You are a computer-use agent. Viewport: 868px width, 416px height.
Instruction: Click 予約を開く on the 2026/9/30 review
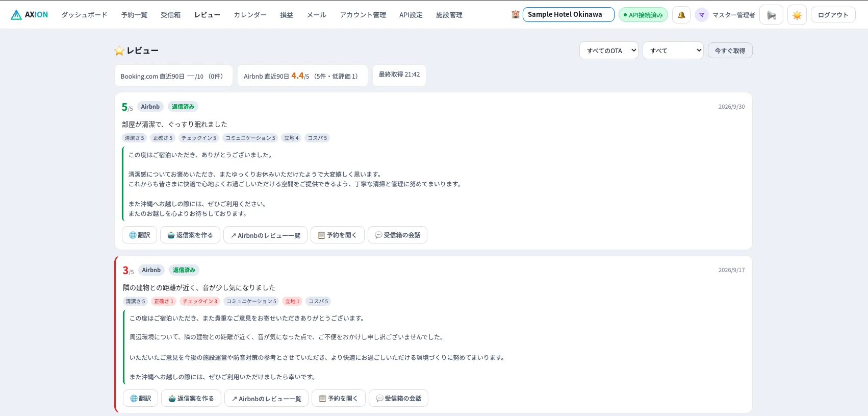[x=338, y=235]
